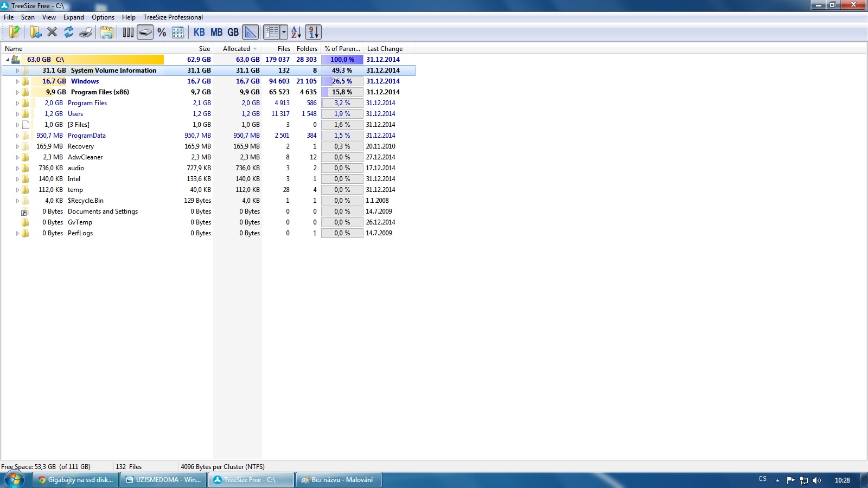Screen dimensions: 868x488
Task: Click the select directory icon with blue arrow
Action: pos(35,32)
